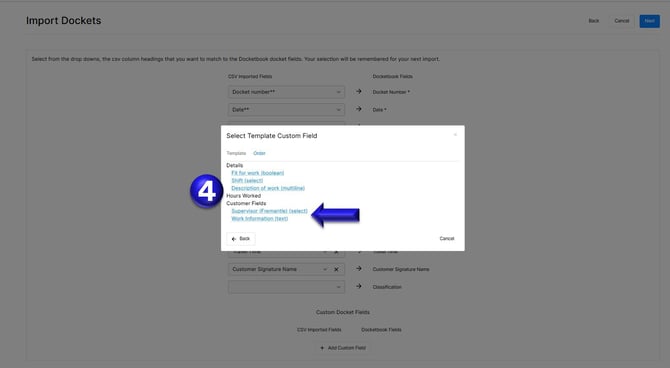
Task: Click the Customer Fields section heading
Action: 246,203
